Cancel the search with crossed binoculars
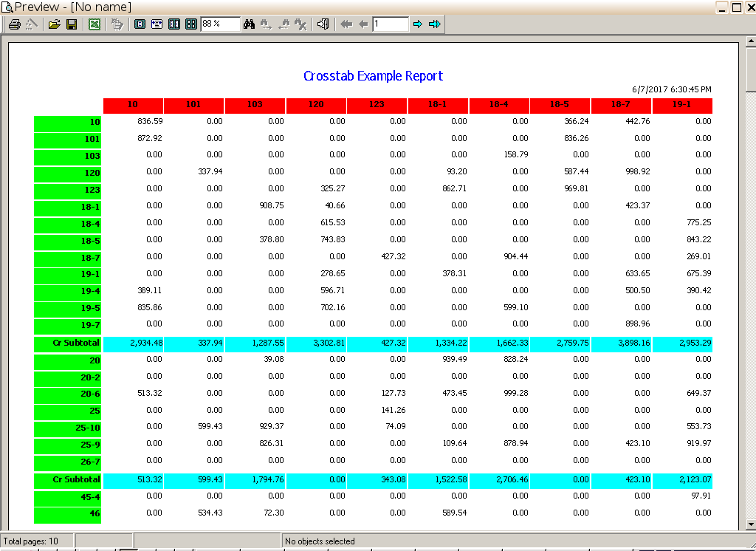Image resolution: width=756 pixels, height=551 pixels. [x=301, y=24]
